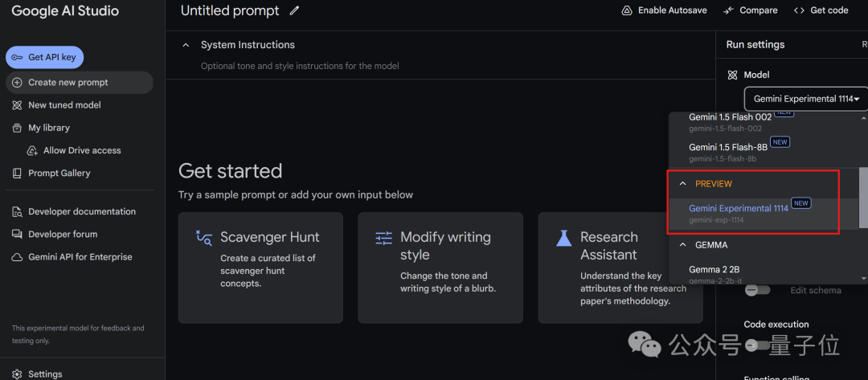Click the pencil icon beside Untitled prompt
Image resolution: width=868 pixels, height=380 pixels.
point(294,10)
